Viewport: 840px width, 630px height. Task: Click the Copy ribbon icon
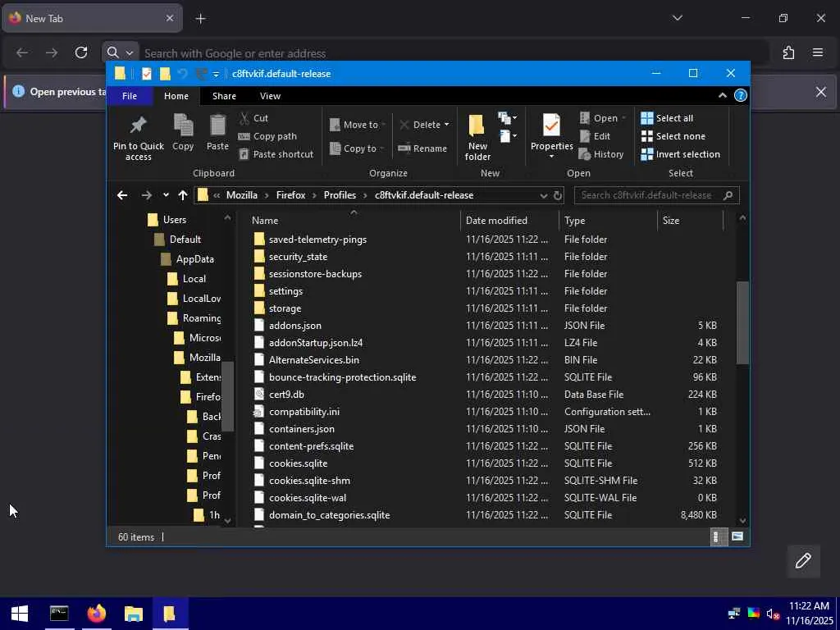click(x=183, y=126)
